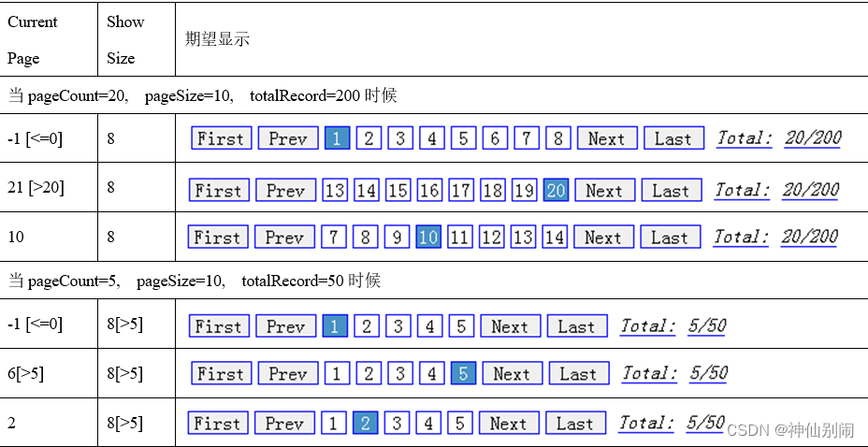Open 5/50 link in the -1 [<=0], 8[>5] row

coord(707,325)
